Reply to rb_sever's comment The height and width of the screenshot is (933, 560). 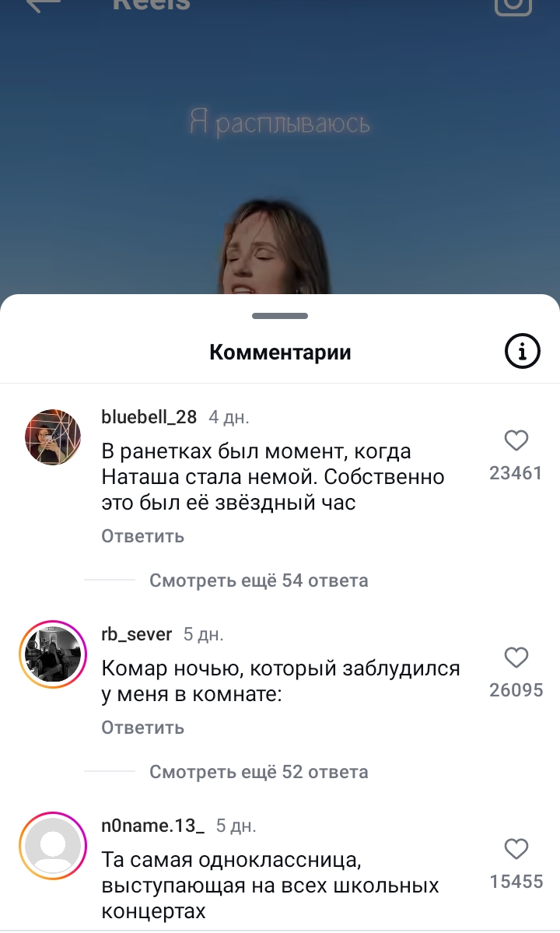tap(142, 727)
